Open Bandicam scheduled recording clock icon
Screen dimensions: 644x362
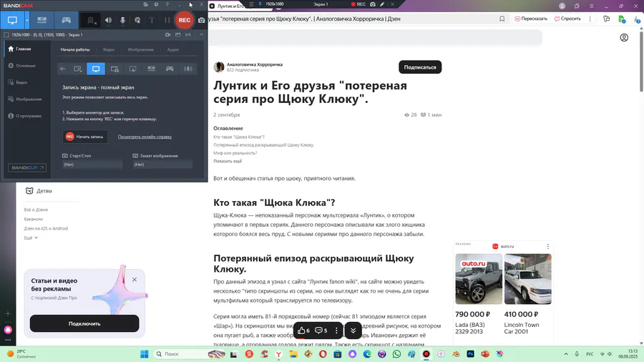coord(157,4)
